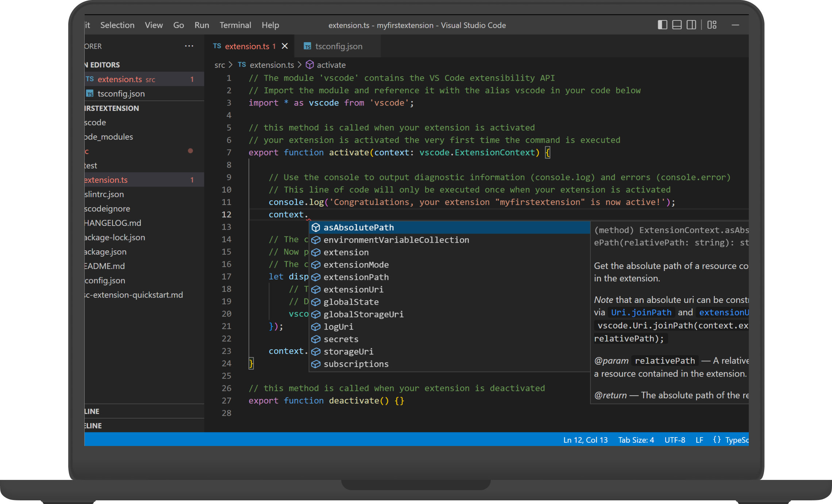Choose the extensionMode suggestion
The width and height of the screenshot is (832, 504).
pos(450,265)
